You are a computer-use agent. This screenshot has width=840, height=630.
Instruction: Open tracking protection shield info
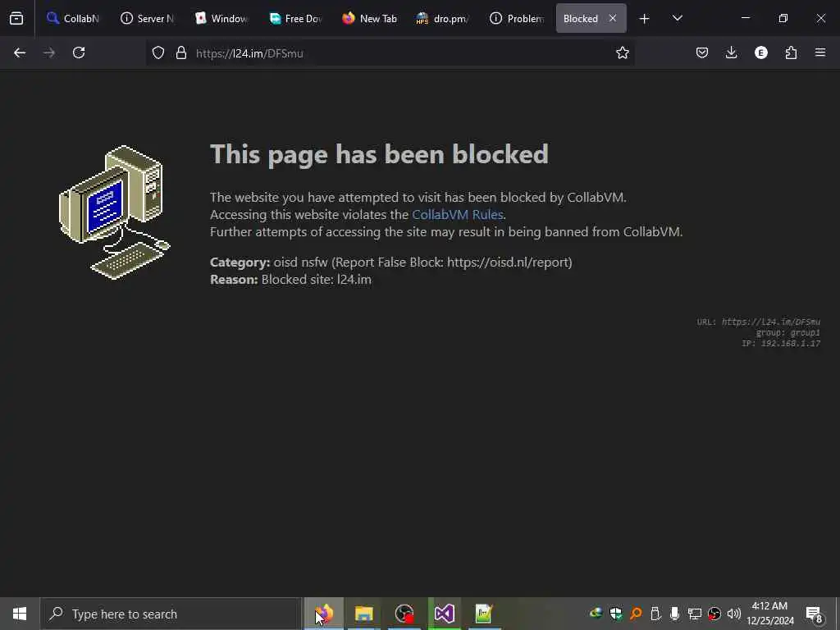[x=158, y=52]
